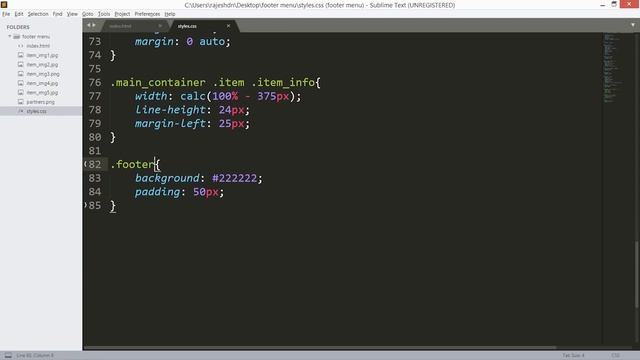Click the item_img5.jpg image icon
Screen dimensions: 640x360
point(20,92)
